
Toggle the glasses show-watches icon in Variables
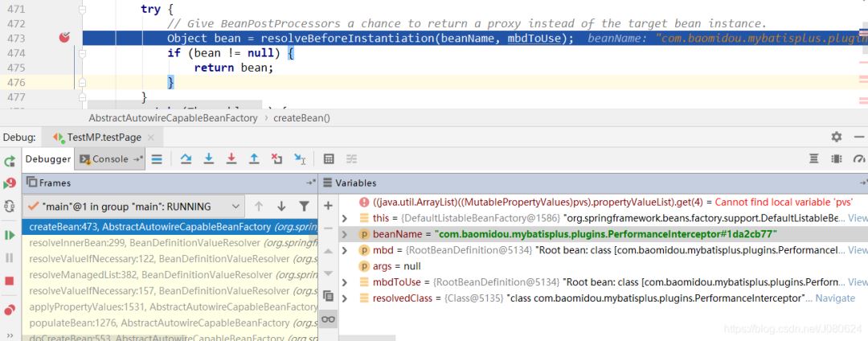click(x=328, y=319)
